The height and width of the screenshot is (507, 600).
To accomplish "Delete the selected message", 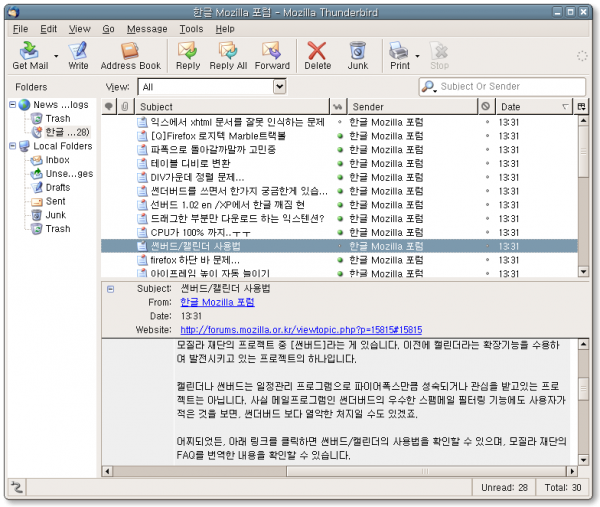I will [317, 55].
